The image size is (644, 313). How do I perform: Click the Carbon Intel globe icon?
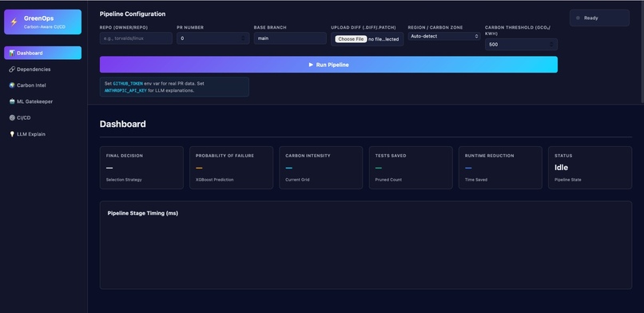click(x=12, y=85)
